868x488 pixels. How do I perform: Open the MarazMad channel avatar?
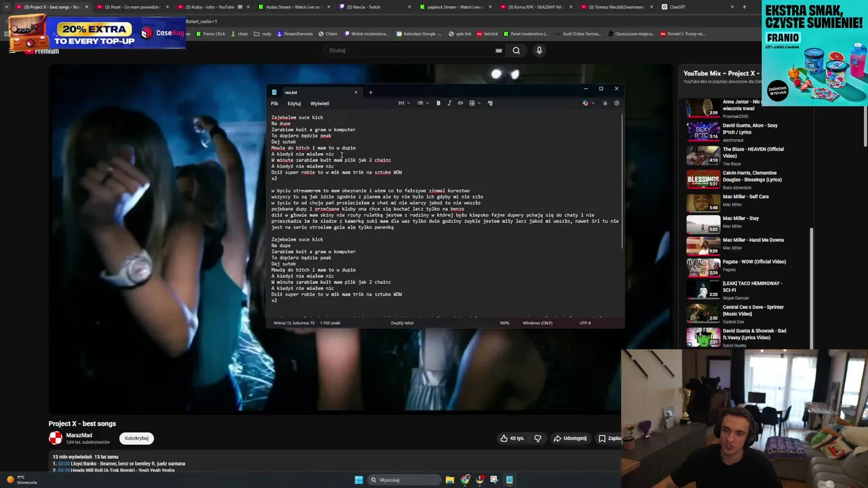click(56, 438)
